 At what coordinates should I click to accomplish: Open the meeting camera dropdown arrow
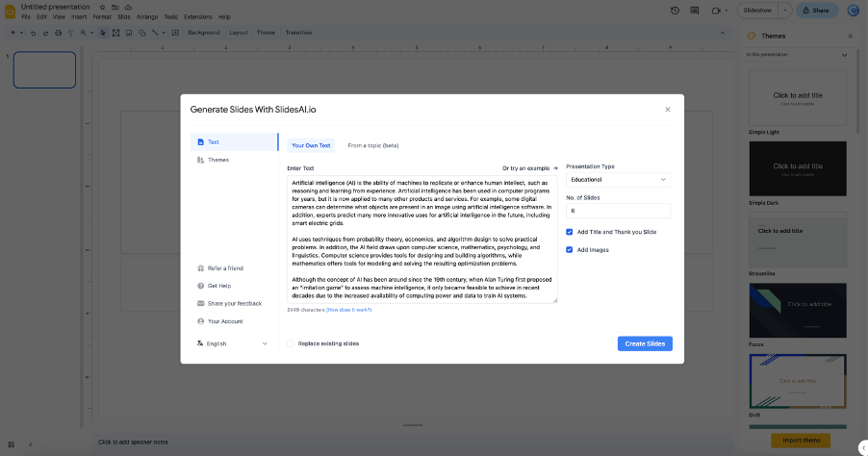coord(727,11)
